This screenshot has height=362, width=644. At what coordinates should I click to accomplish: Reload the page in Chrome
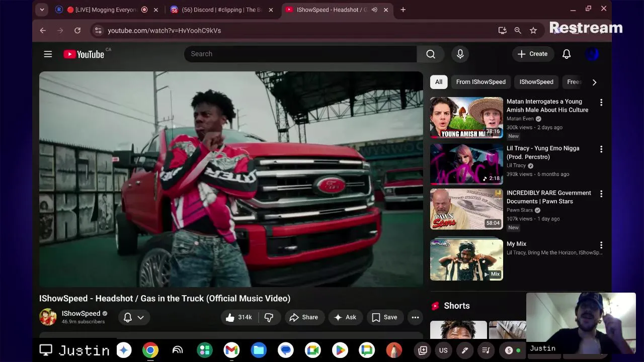coord(77,30)
